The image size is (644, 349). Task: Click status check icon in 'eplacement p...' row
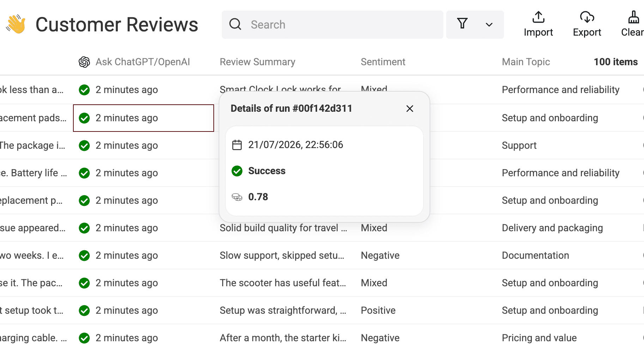tap(84, 201)
